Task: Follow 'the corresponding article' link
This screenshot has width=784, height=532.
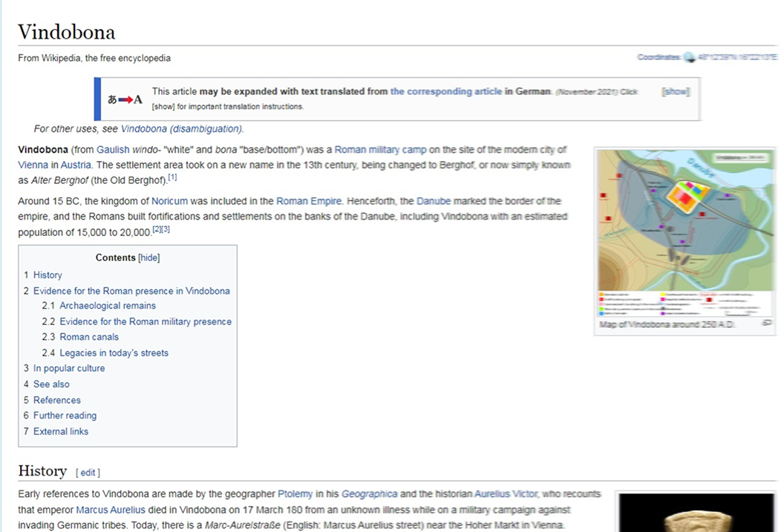Action: coord(446,91)
